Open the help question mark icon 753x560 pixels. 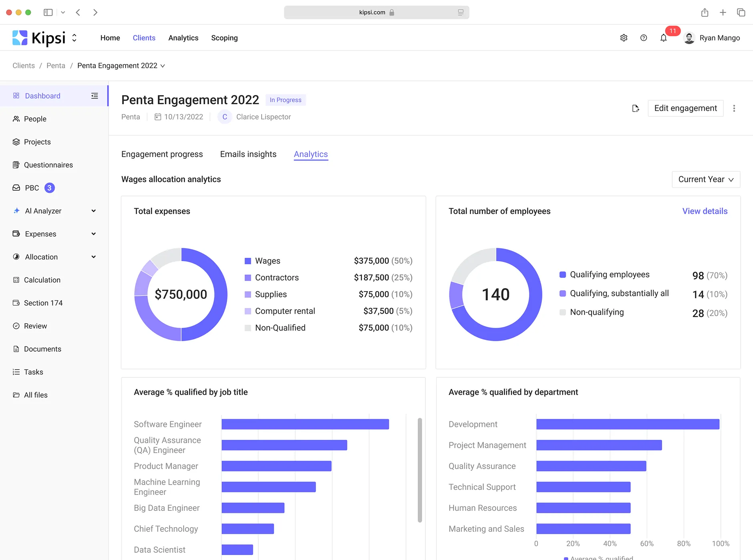coord(644,38)
